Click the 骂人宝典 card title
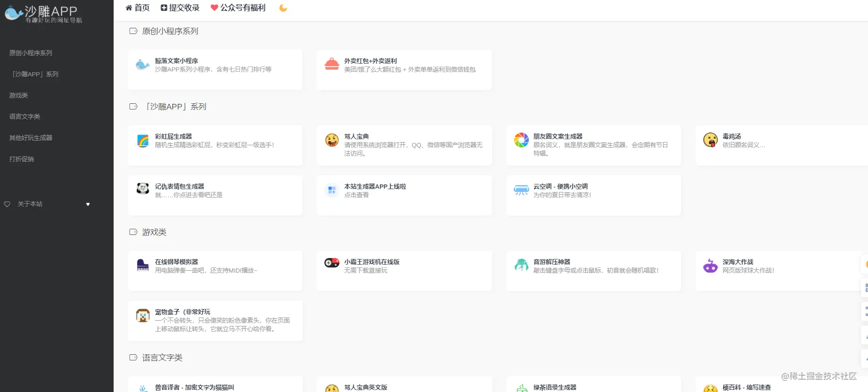The height and width of the screenshot is (392, 868). tap(356, 136)
